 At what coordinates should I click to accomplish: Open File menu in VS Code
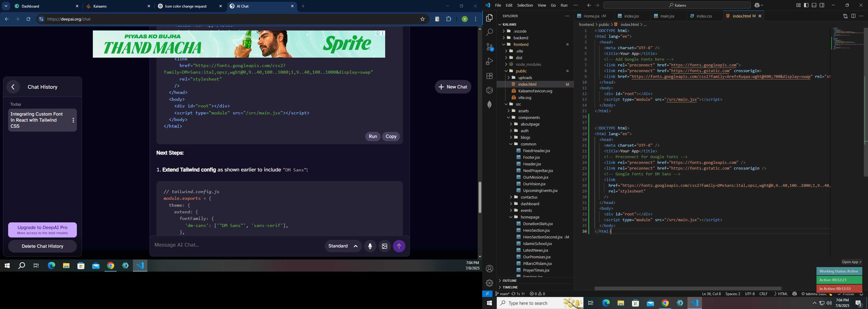coord(498,5)
